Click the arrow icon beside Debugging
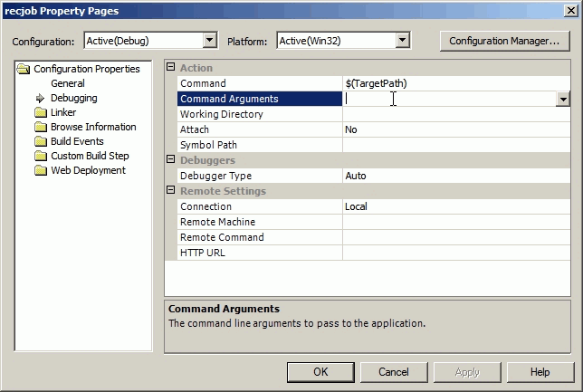Image resolution: width=583 pixels, height=392 pixels. click(x=41, y=98)
